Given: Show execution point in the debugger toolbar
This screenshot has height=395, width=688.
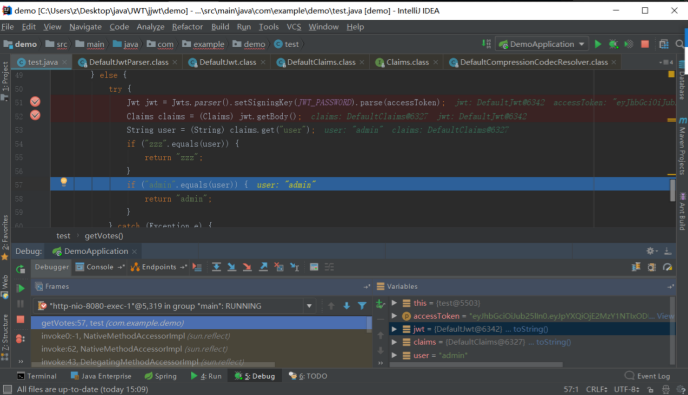Looking at the screenshot, I should [x=197, y=267].
